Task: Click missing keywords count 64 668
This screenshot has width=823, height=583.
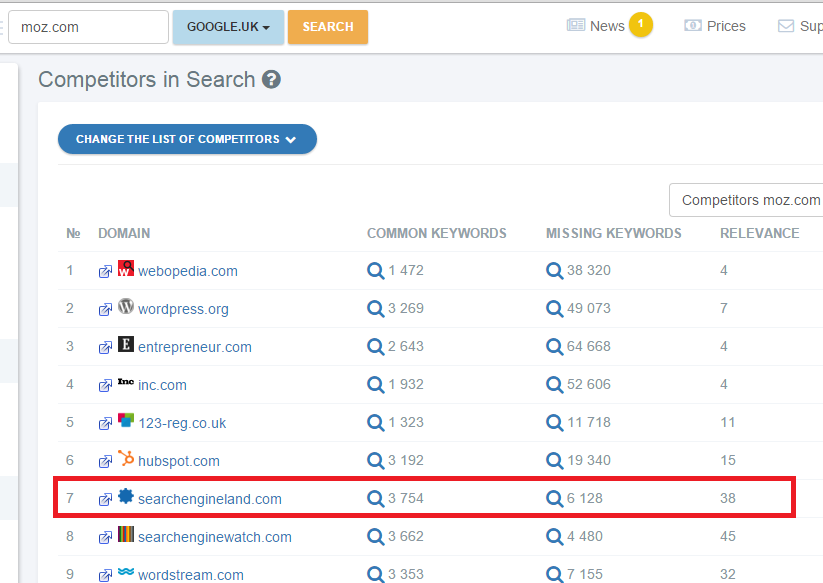Action: (589, 347)
